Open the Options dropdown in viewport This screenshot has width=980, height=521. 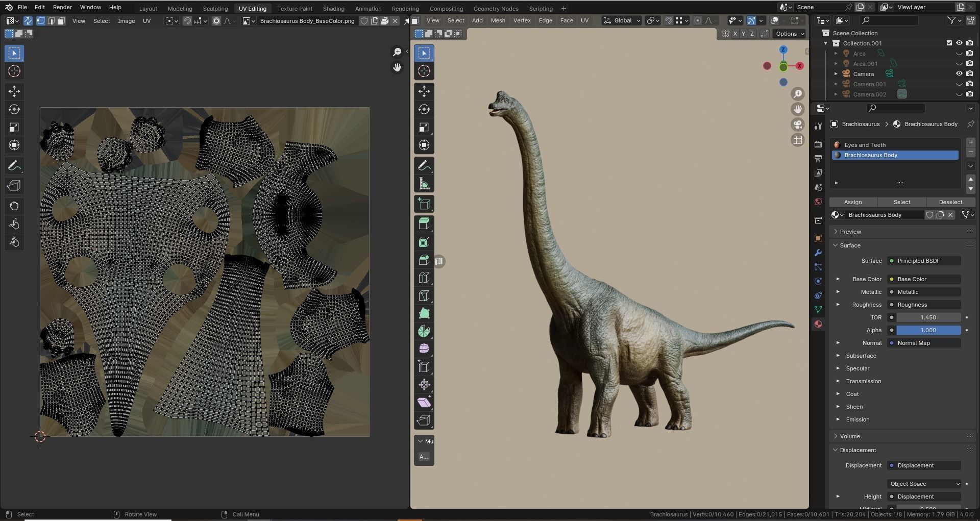(x=790, y=34)
